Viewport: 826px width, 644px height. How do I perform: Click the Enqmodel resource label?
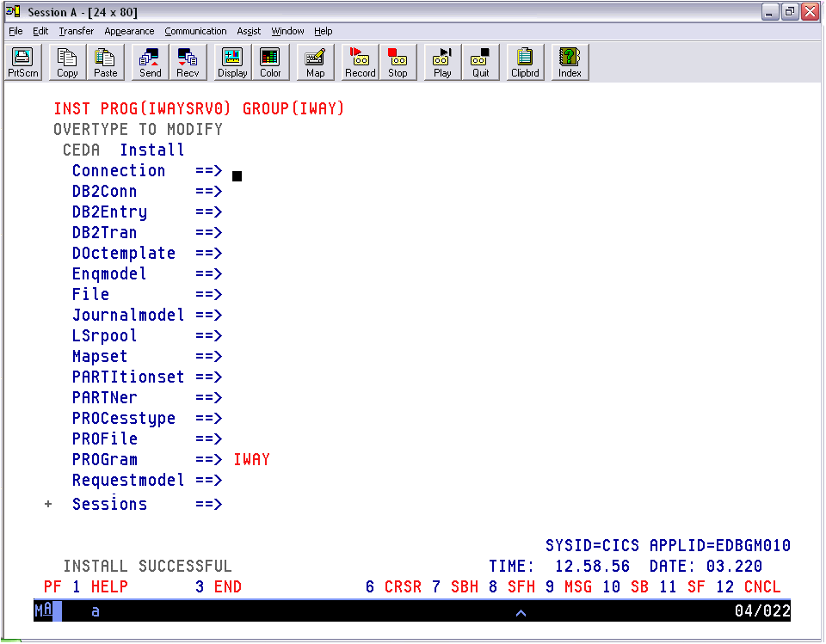tap(109, 273)
